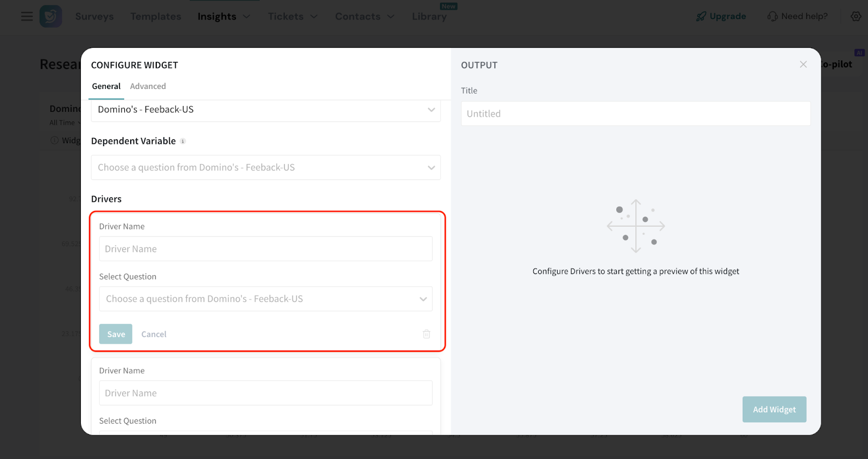Click the Need help headset icon
The height and width of the screenshot is (459, 868).
click(x=773, y=16)
